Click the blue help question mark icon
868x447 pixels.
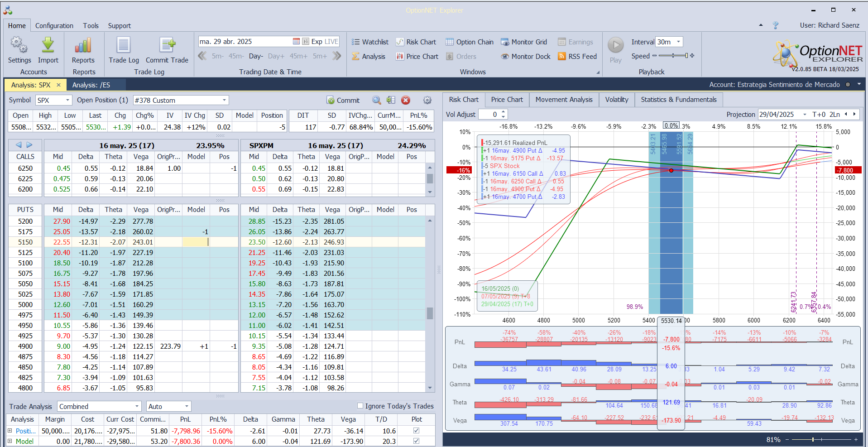[776, 25]
